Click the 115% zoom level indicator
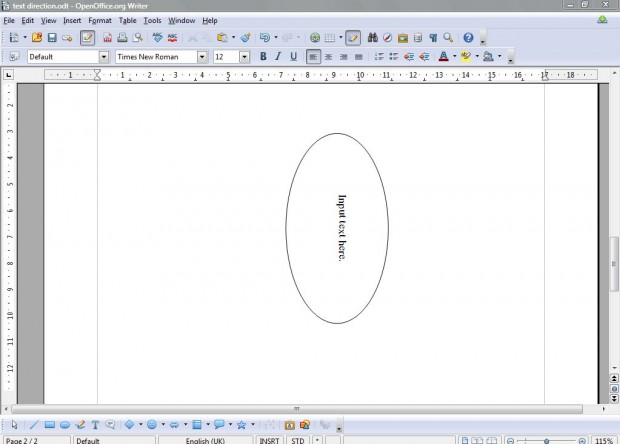The image size is (620, 444). coord(604,440)
